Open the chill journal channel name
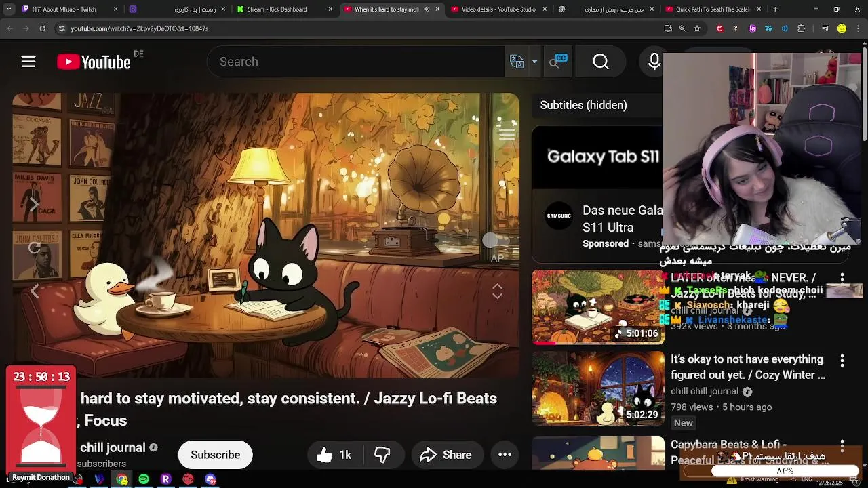868x488 pixels. [x=113, y=447]
